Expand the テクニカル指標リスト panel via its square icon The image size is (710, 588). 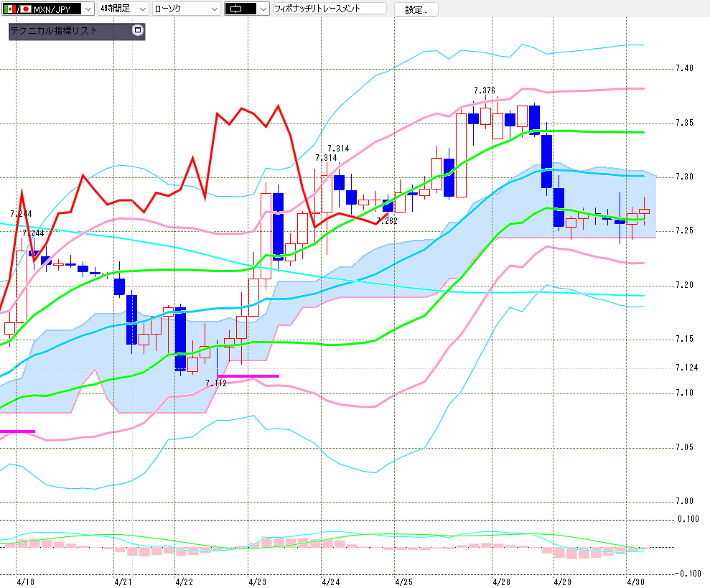tap(138, 30)
